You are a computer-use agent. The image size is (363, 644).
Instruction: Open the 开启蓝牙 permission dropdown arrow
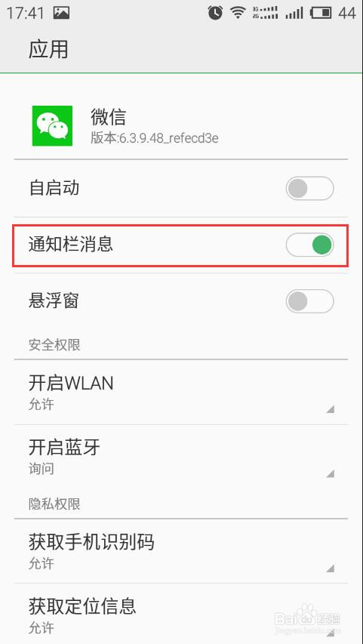(330, 473)
